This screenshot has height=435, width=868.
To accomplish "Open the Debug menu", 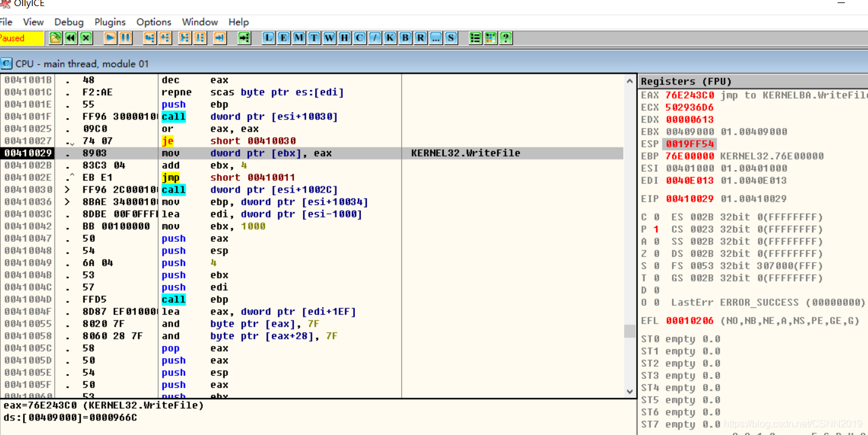I will pyautogui.click(x=69, y=22).
